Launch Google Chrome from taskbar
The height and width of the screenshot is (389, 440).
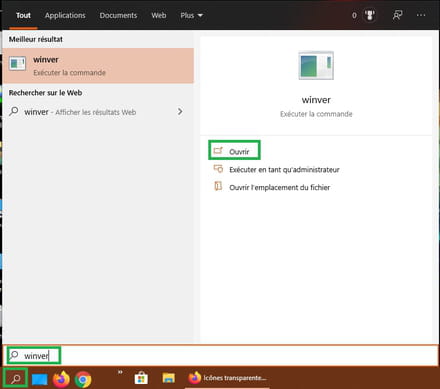(83, 379)
